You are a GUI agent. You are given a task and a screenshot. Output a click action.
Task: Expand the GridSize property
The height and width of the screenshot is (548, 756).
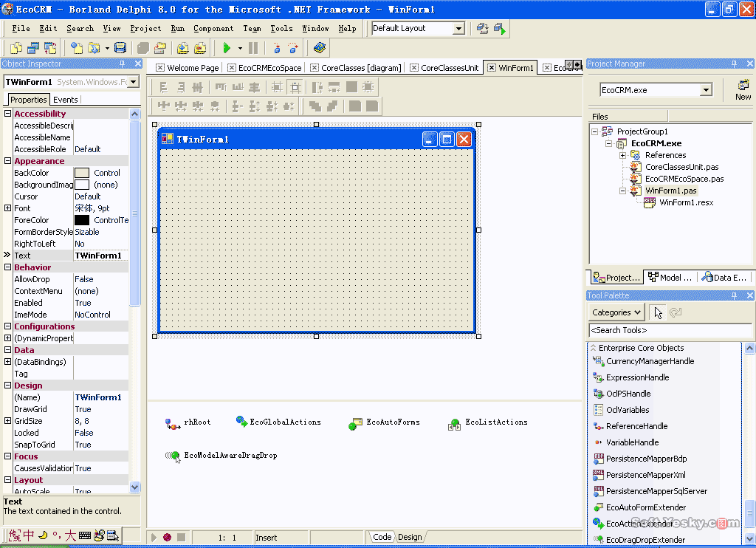tap(7, 421)
